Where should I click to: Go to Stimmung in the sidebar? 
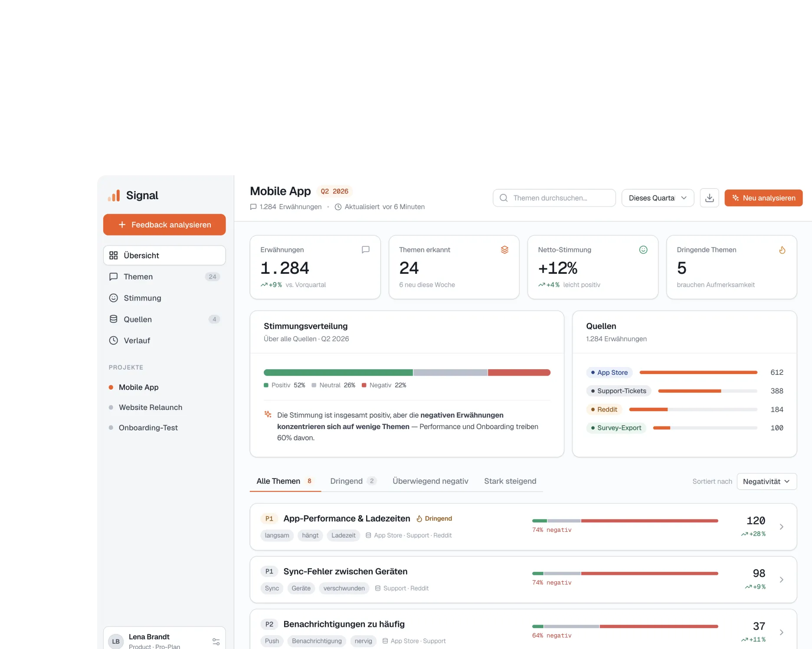click(x=164, y=298)
